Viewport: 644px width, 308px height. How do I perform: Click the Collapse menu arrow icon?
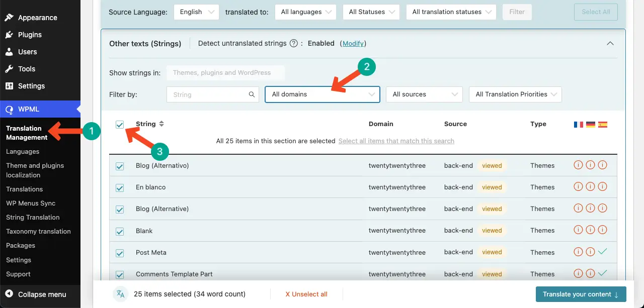9,294
